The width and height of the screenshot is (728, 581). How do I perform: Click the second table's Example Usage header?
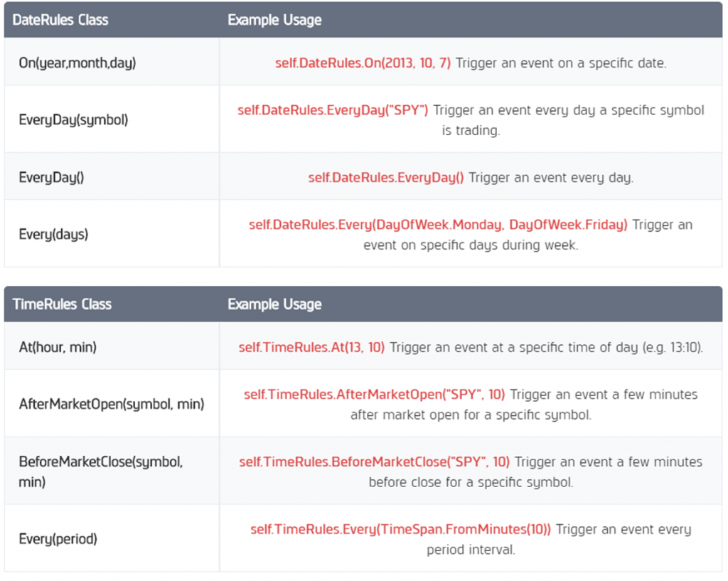(274, 304)
